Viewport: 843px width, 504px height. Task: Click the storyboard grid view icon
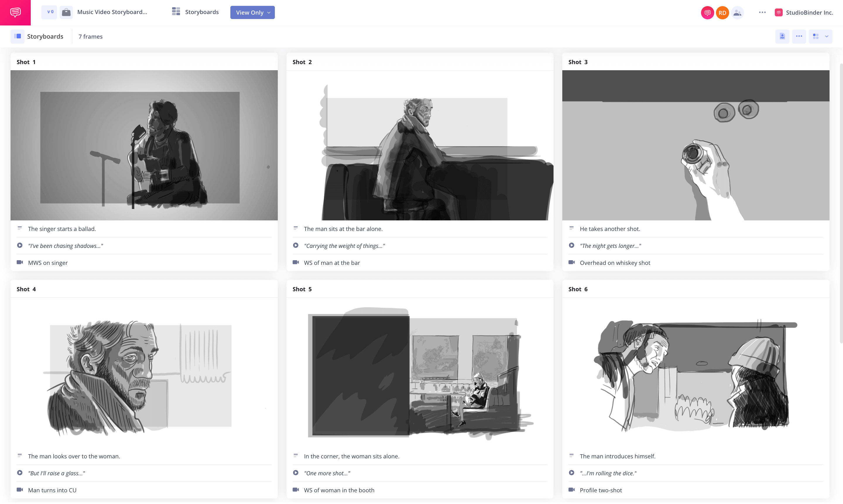[x=816, y=36]
